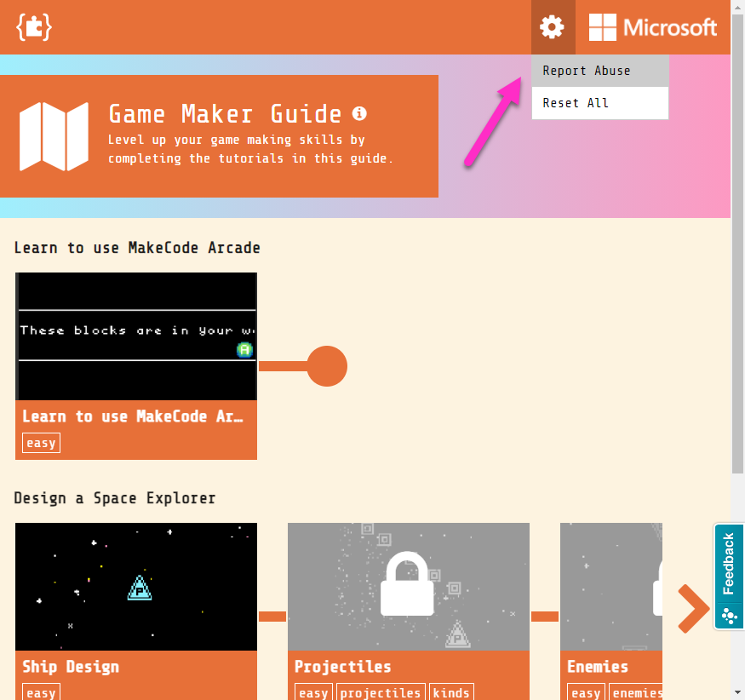Screen dimensions: 745x700
Task: Select Report Abuse from the menu
Action: tap(600, 71)
